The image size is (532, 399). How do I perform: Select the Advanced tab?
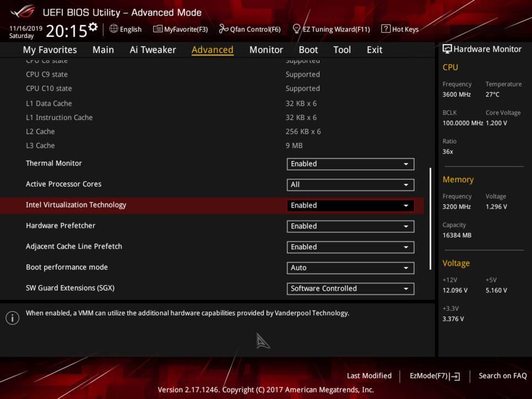pos(213,50)
